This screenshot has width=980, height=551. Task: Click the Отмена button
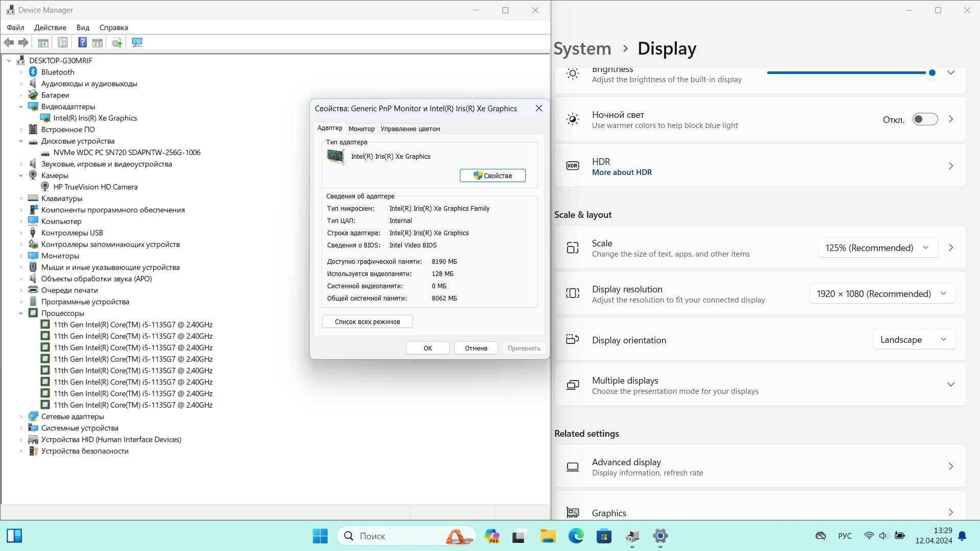[476, 348]
